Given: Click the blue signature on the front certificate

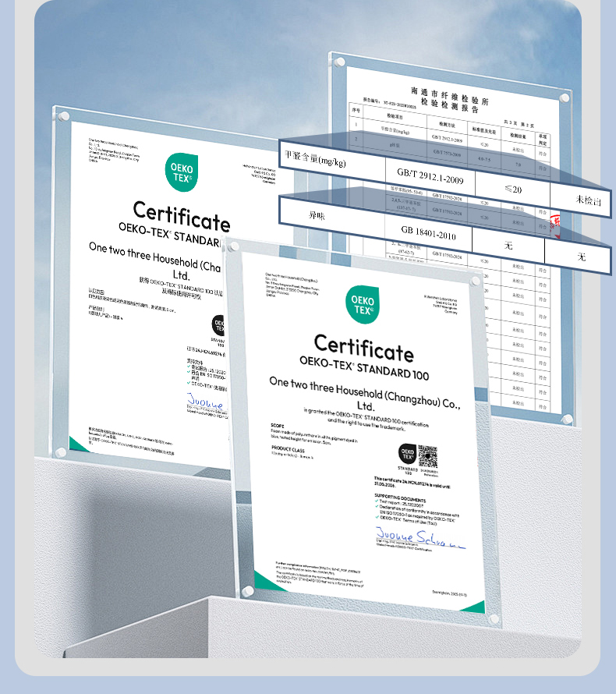Looking at the screenshot, I should [x=420, y=537].
